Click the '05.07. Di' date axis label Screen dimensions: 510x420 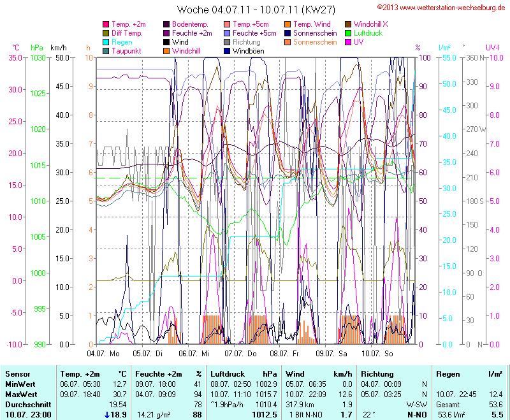[148, 354]
